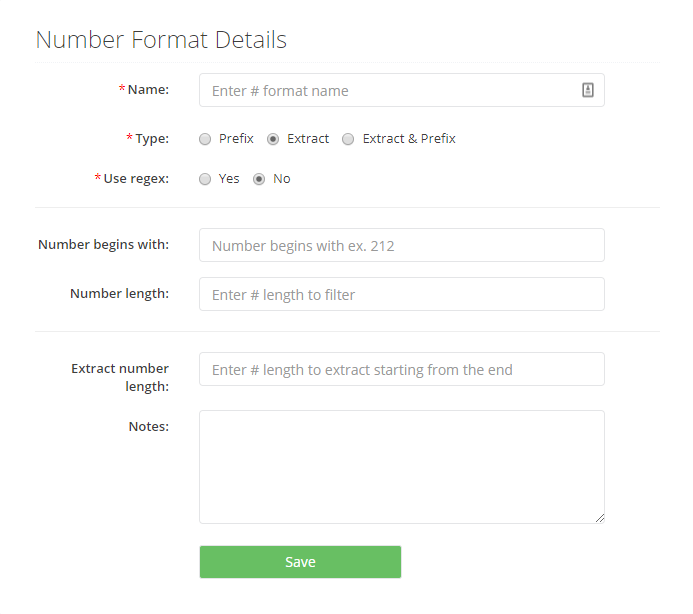Click the autofill icon in Name field
Image resolution: width=693 pixels, height=614 pixels.
point(588,90)
